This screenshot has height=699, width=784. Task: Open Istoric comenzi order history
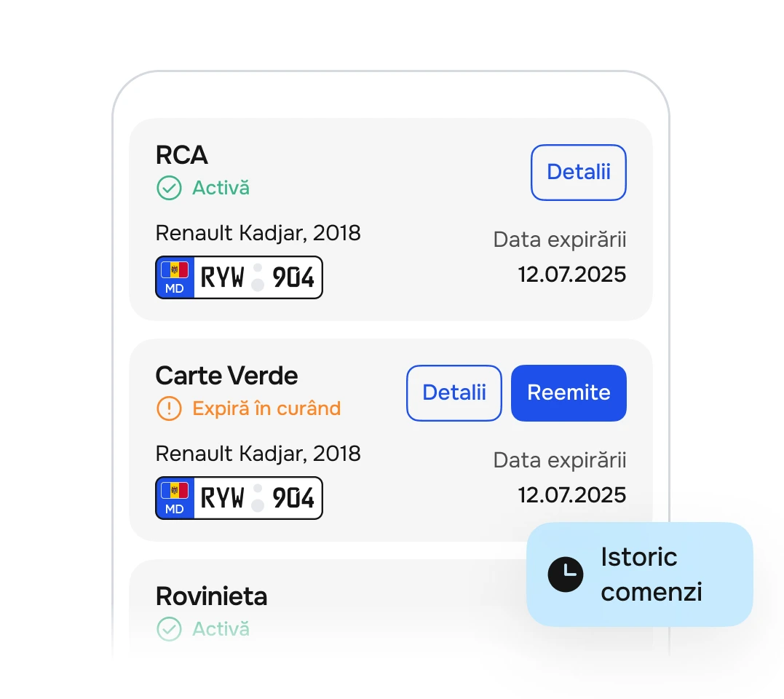(639, 574)
